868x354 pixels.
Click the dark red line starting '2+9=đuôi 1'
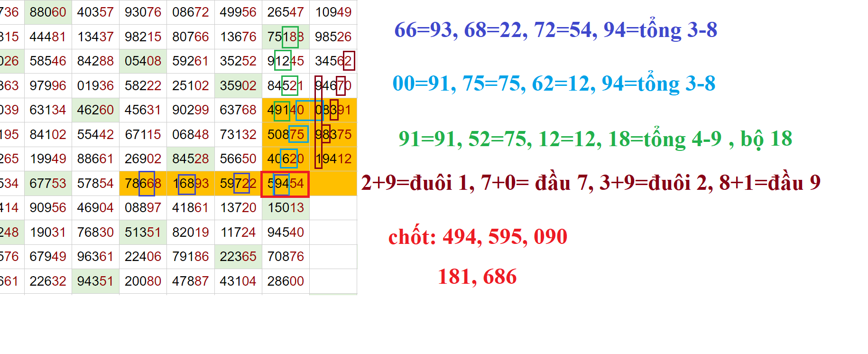coord(591,183)
